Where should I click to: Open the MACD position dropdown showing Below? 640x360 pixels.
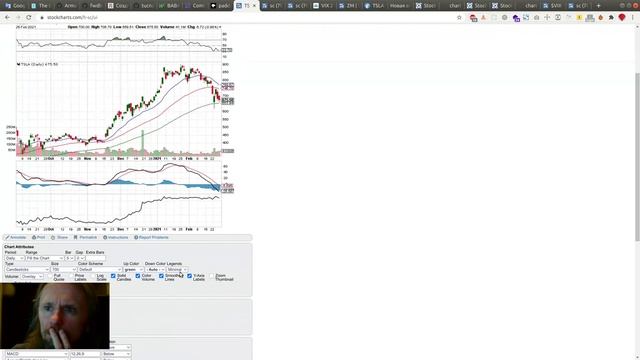[x=116, y=354]
